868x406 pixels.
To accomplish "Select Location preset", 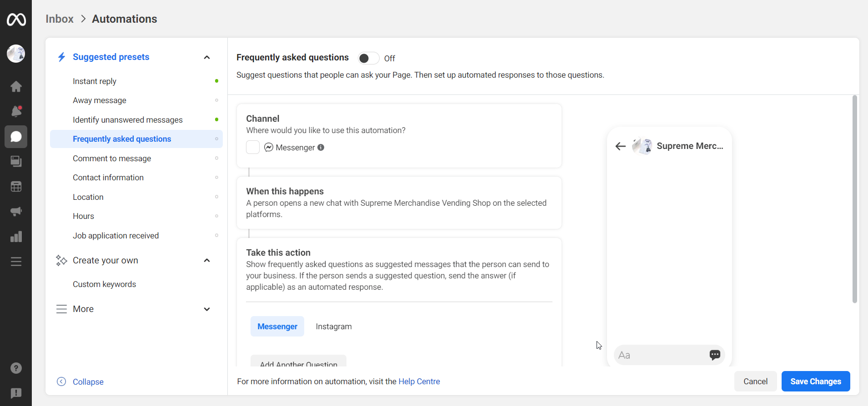I will (x=136, y=197).
